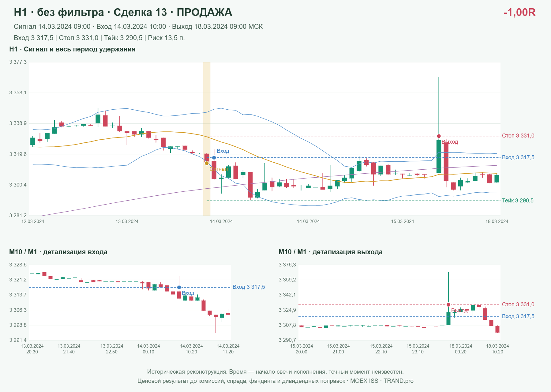551x392 pixels.
Task: Click '14.03.2024 10:20' tick in entry detail chart
Action: pos(191,349)
